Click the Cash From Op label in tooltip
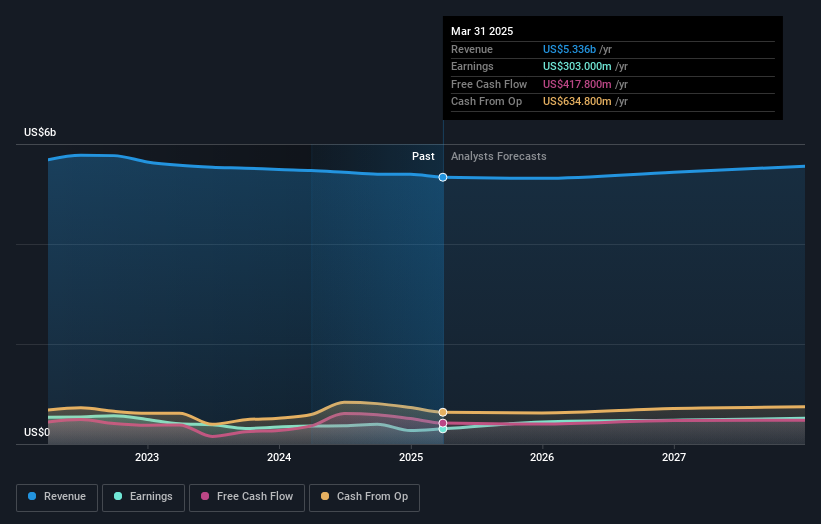This screenshot has width=821, height=524. pos(486,102)
